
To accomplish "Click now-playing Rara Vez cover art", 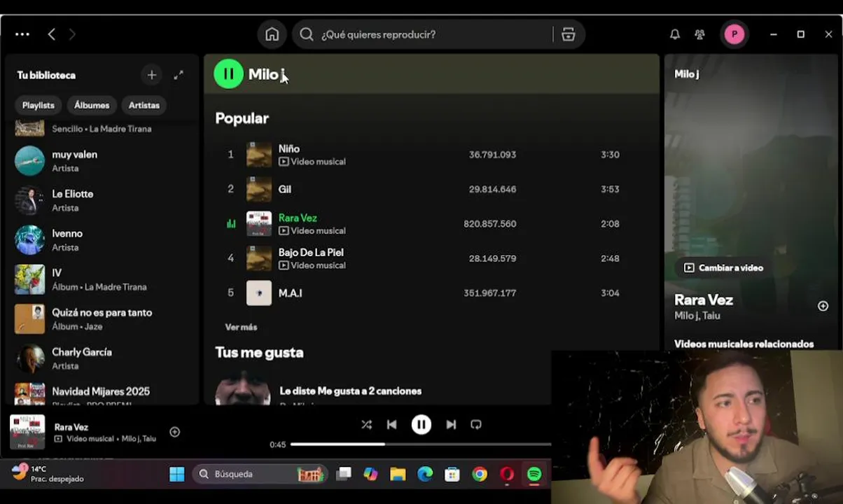I will click(27, 432).
